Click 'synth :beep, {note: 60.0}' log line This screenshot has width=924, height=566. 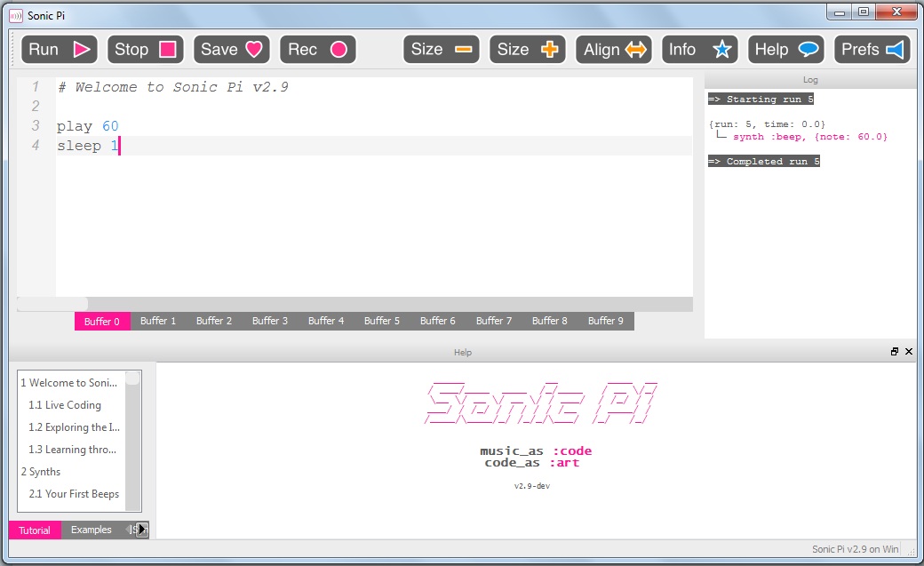pos(809,137)
